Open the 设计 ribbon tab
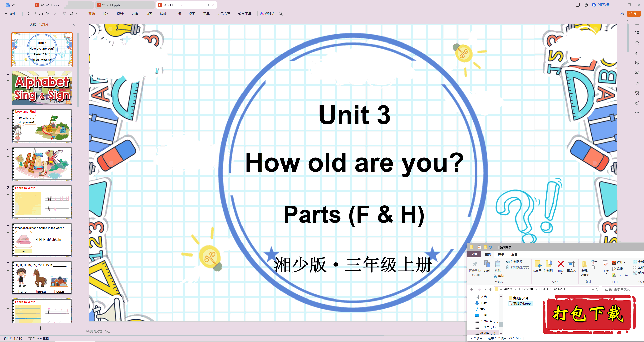 (120, 14)
